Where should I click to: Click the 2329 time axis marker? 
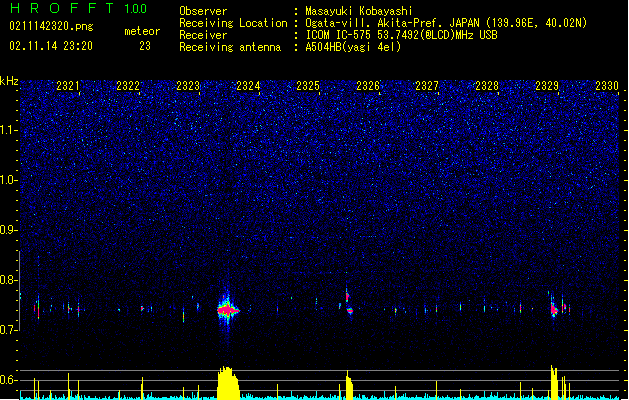[547, 85]
